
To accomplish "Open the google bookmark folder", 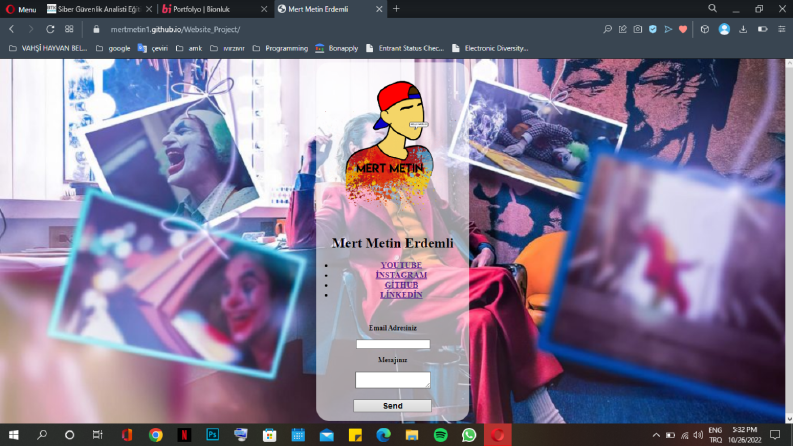I will pos(113,49).
